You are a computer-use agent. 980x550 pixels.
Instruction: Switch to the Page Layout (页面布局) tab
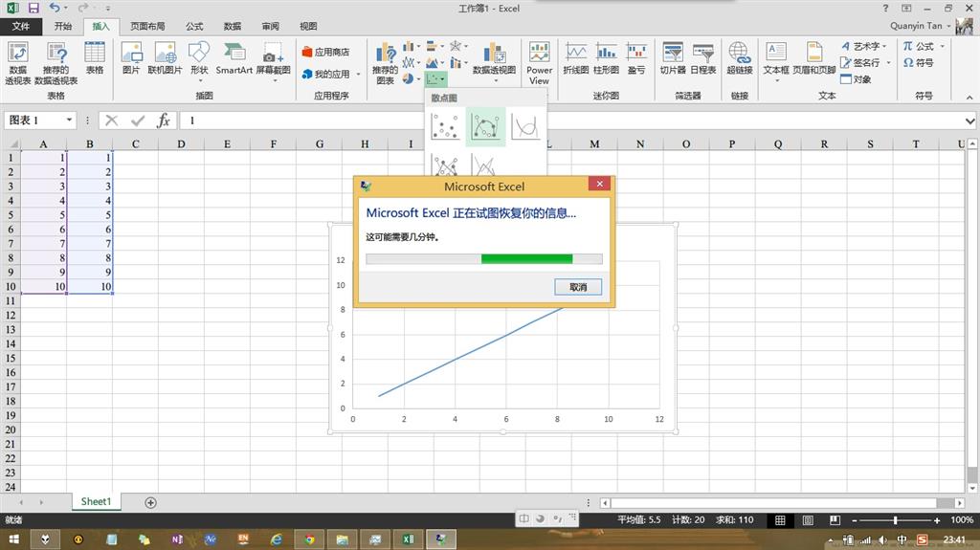coord(147,26)
